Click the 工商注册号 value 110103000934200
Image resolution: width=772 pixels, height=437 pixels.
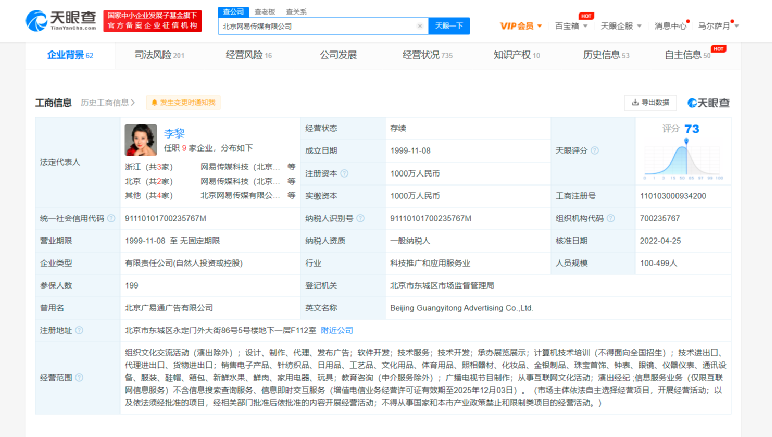click(673, 196)
